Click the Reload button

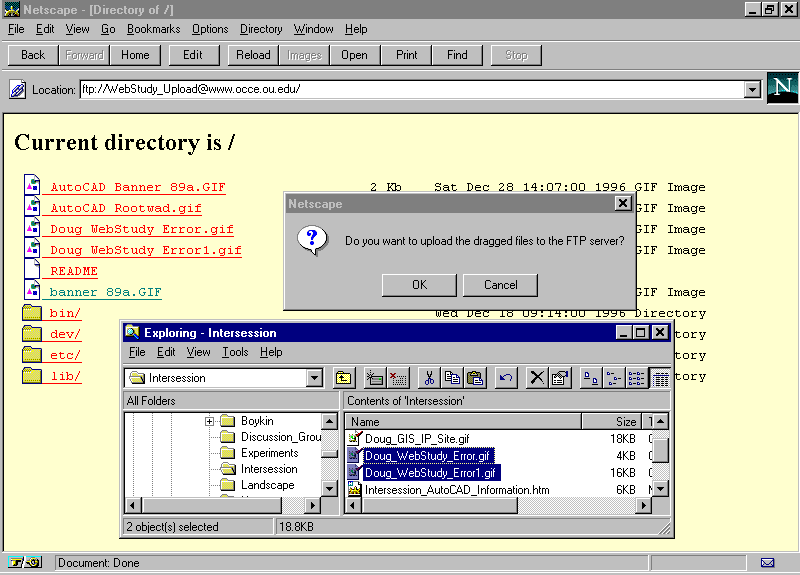(253, 55)
